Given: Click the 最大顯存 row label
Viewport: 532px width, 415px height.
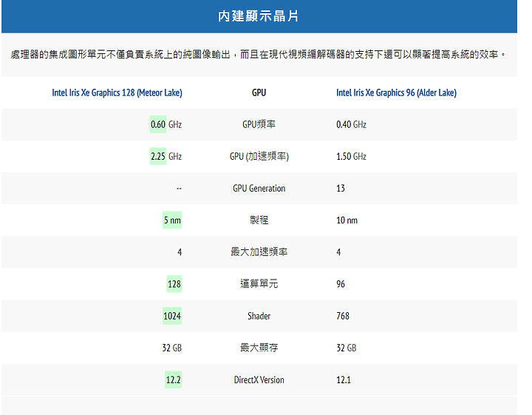Looking at the screenshot, I should pos(259,348).
